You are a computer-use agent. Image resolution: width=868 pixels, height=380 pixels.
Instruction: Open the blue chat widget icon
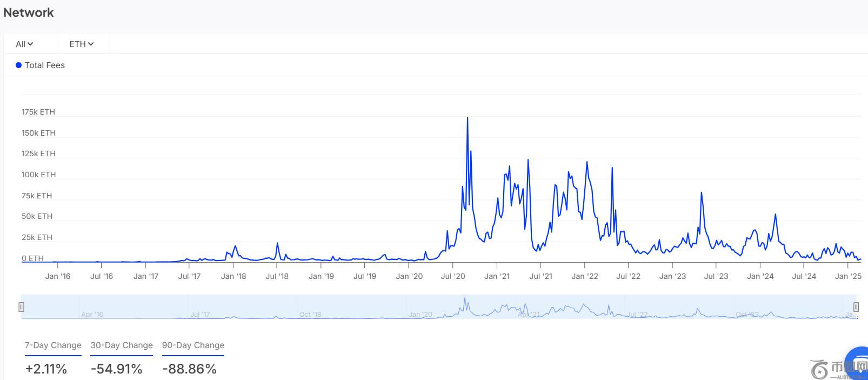coord(859,362)
